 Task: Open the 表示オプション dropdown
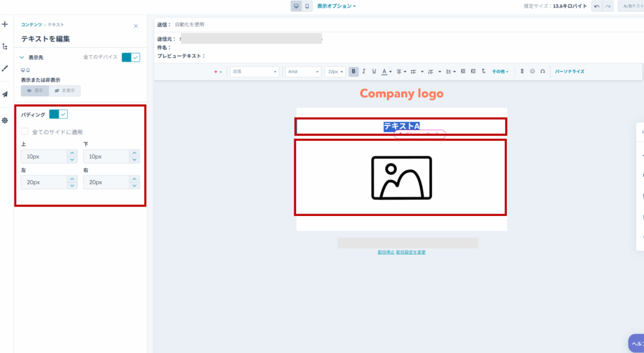coord(336,6)
